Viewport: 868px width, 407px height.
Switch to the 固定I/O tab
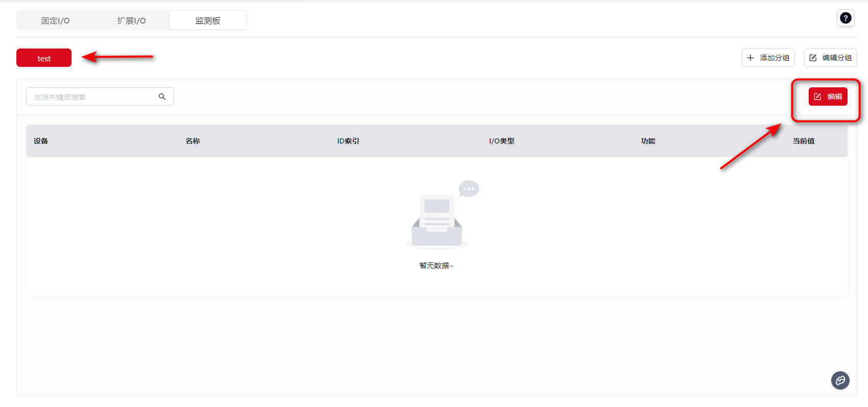(55, 20)
